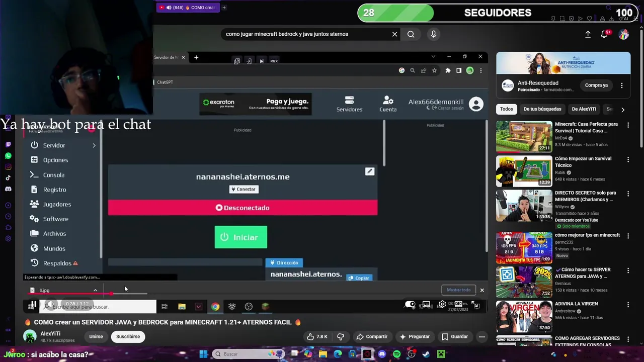
Task: Share the video with Compartir
Action: tap(371, 337)
